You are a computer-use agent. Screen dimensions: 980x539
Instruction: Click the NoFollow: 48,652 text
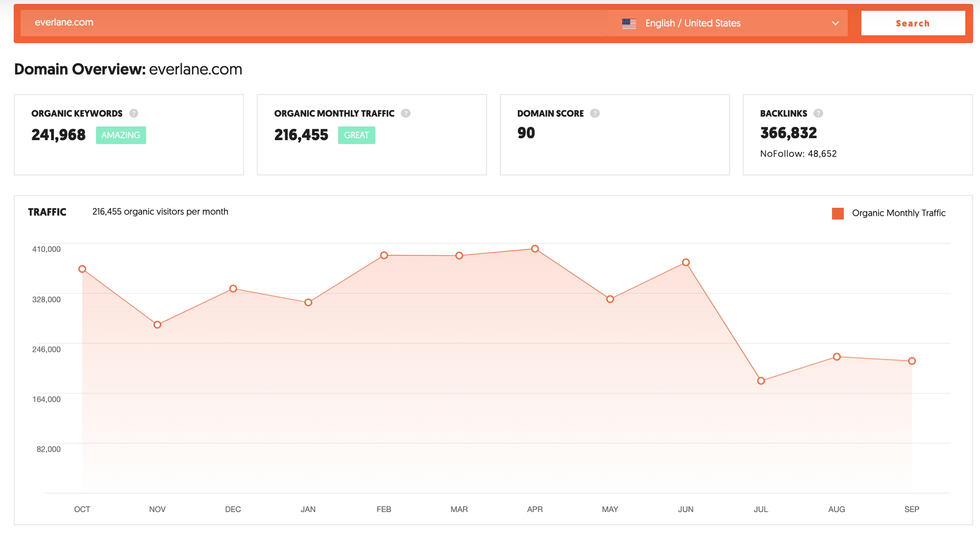pos(799,154)
